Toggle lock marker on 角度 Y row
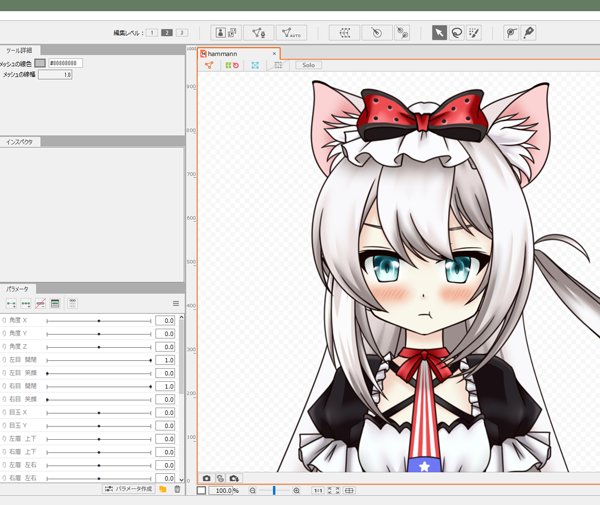 point(4,334)
